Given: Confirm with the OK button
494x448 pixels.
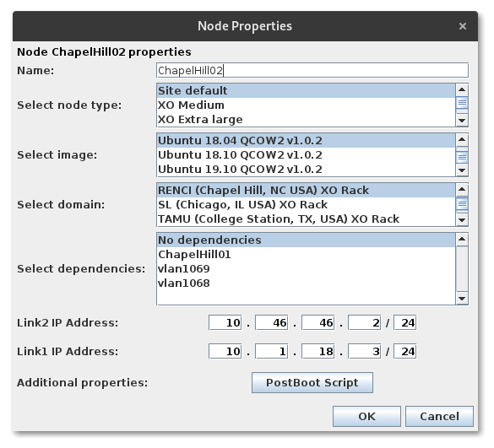Looking at the screenshot, I should [366, 416].
